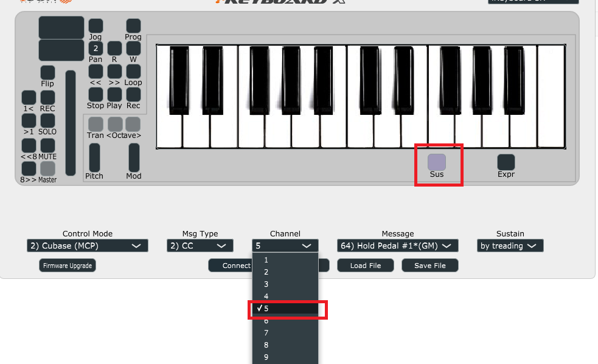Click the Flip button
The height and width of the screenshot is (364, 598).
click(x=47, y=73)
